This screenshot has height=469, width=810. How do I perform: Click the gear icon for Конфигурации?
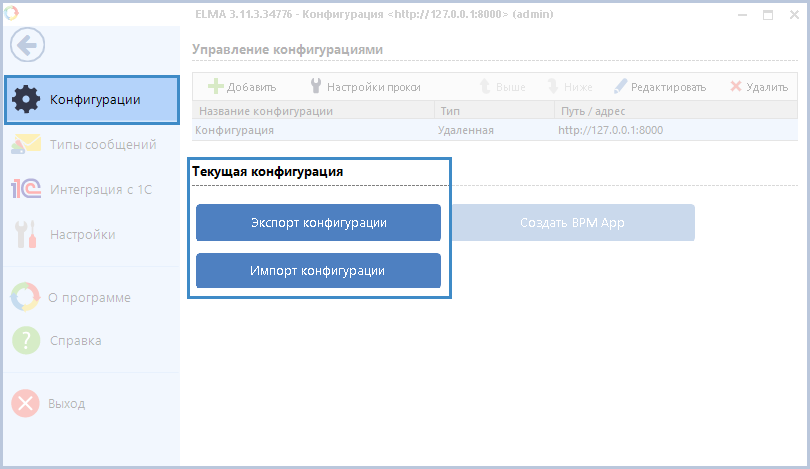(x=26, y=100)
